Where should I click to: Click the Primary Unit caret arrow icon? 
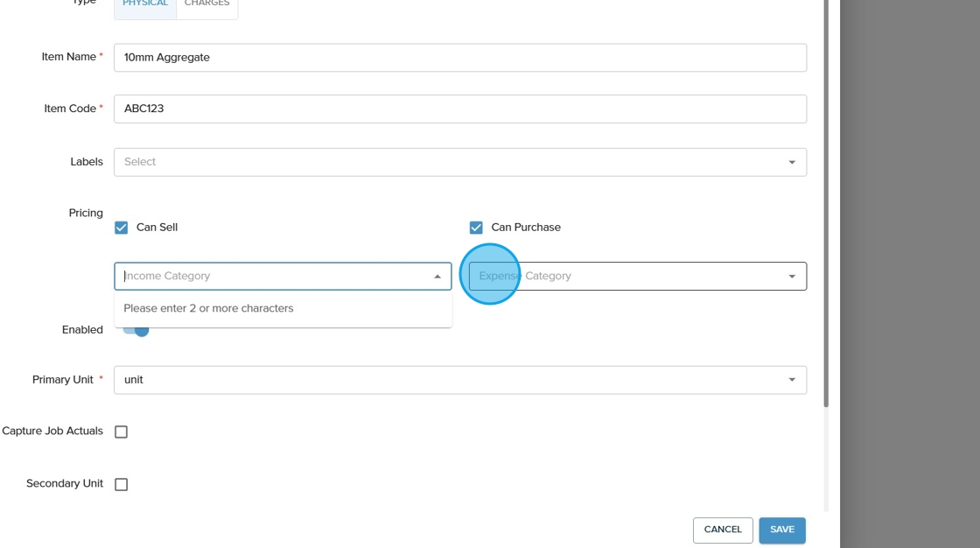792,380
